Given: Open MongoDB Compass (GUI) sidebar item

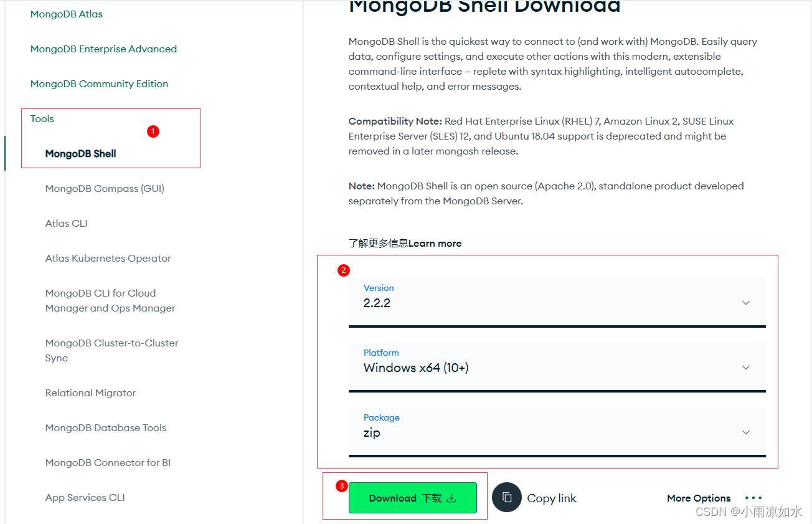Looking at the screenshot, I should click(105, 188).
